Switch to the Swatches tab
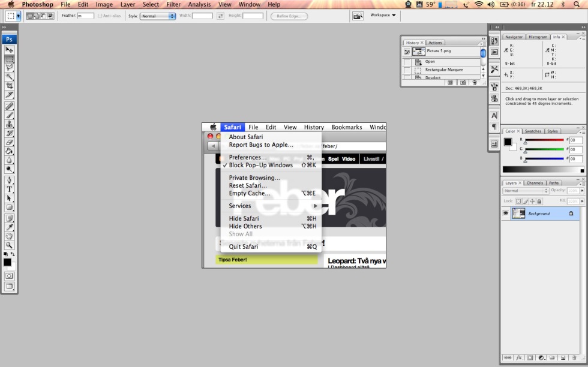Screen dimensions: 588x367 tap(533, 131)
